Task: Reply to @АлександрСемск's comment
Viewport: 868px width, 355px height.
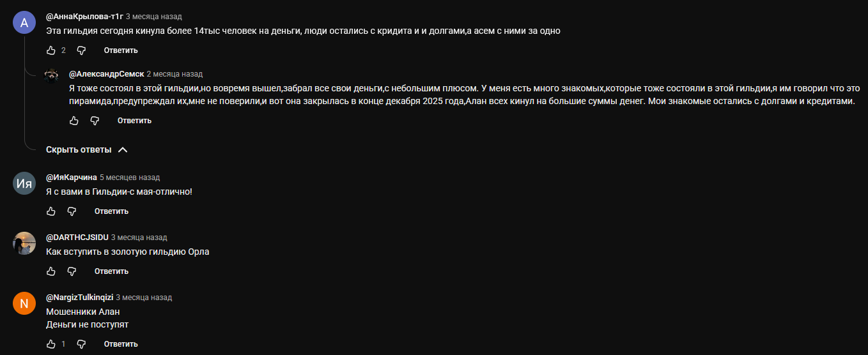Action: (x=134, y=120)
